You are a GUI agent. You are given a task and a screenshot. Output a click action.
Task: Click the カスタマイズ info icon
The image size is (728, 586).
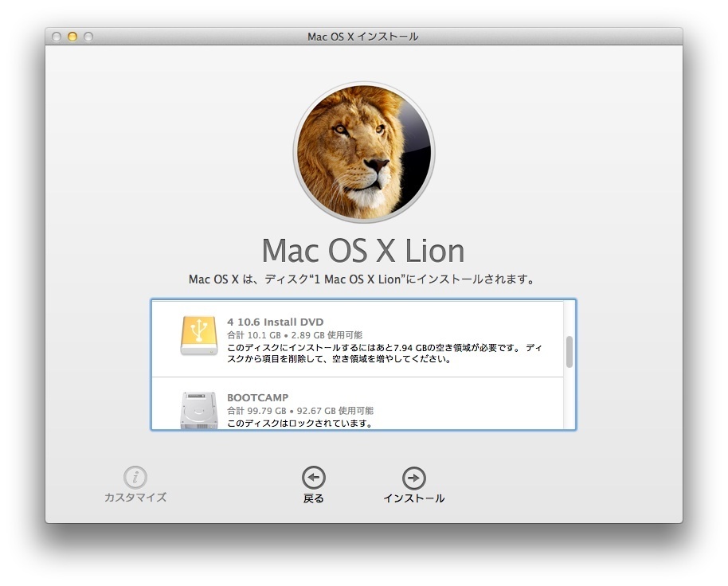[135, 477]
